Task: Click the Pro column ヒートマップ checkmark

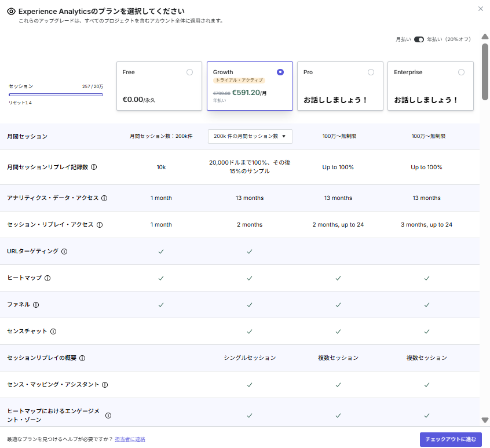Action: [338, 278]
